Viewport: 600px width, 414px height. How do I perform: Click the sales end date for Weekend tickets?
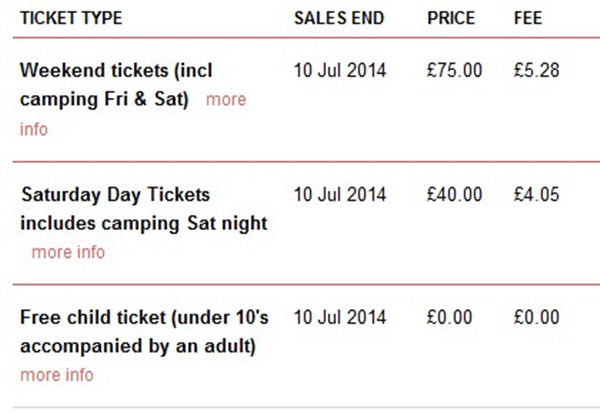tap(340, 70)
